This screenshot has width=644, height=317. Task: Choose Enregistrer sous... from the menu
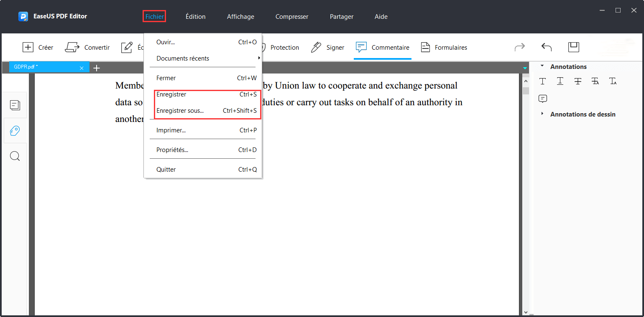203,111
